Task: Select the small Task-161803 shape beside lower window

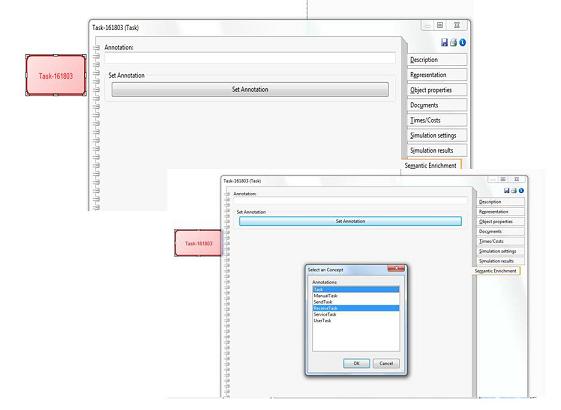Action: (198, 243)
